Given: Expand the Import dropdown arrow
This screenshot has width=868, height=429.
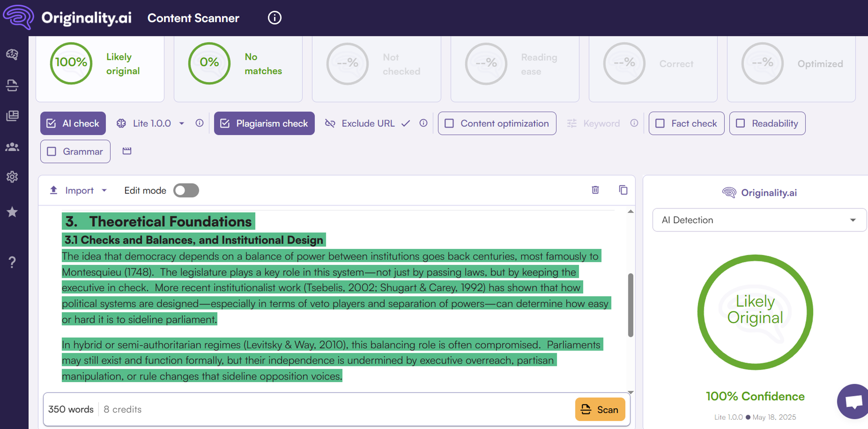Looking at the screenshot, I should coord(104,190).
